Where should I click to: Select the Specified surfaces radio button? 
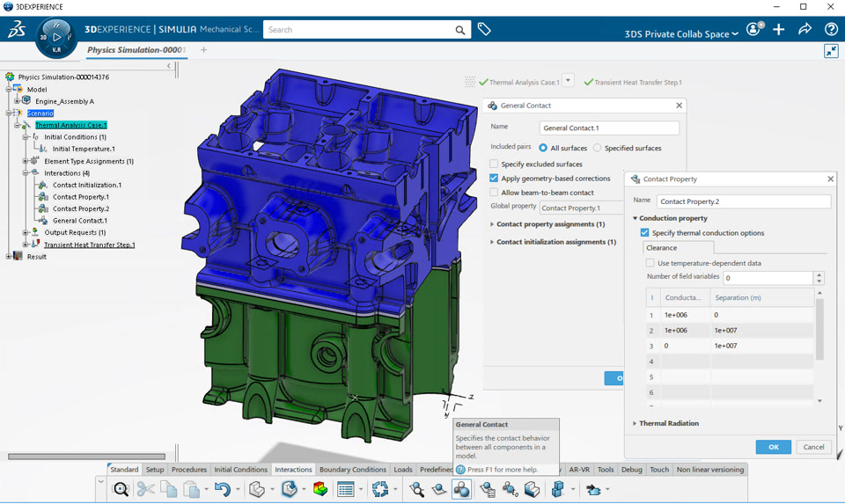click(x=597, y=148)
